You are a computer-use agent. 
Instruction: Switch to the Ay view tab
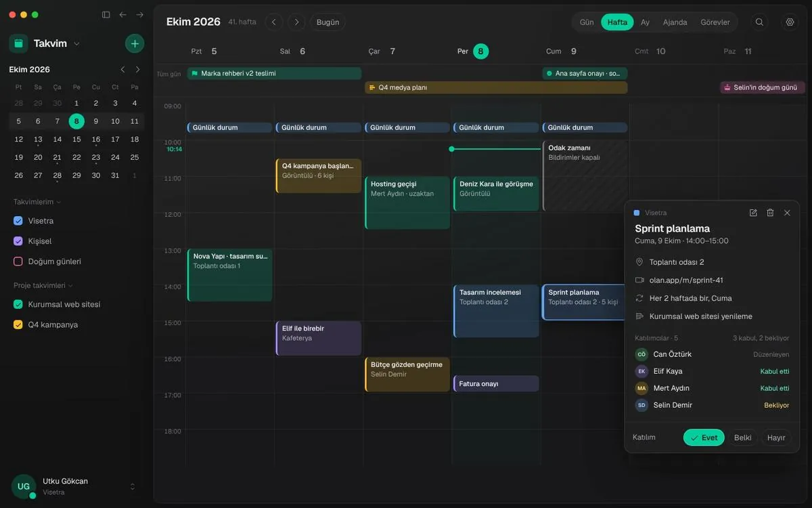[x=645, y=22]
